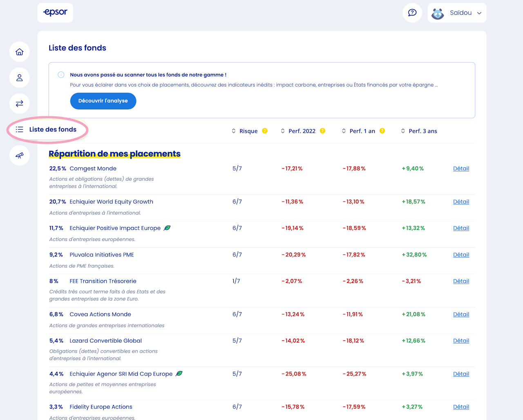Viewport: 523px width, 420px height.
Task: Click green leaf icon beside Echiquier Positive Impact
Action: tap(167, 228)
